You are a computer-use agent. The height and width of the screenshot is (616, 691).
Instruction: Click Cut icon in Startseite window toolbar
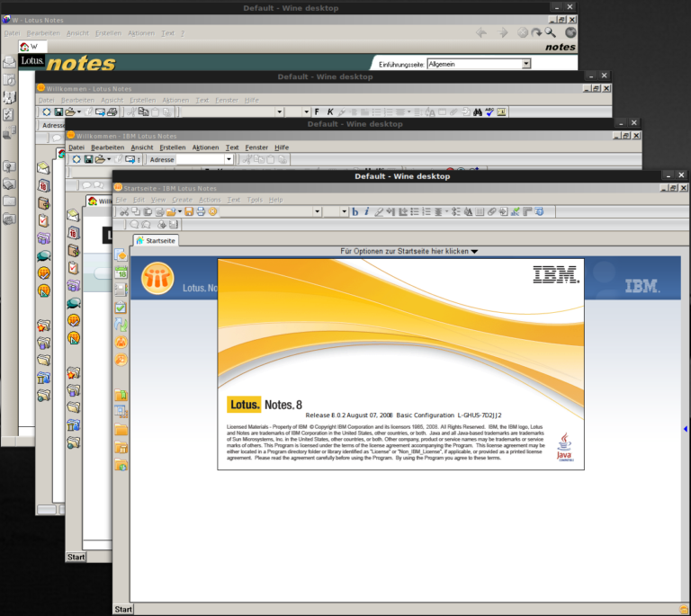(124, 212)
